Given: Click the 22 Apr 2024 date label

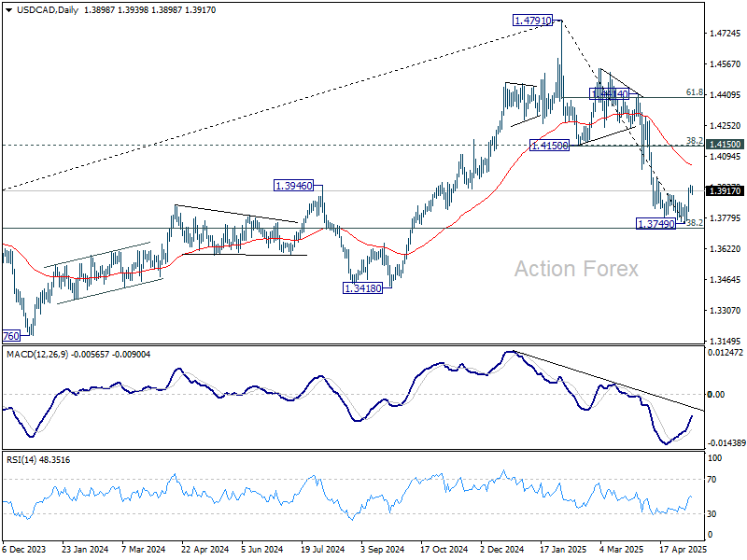Looking at the screenshot, I should 204,550.
